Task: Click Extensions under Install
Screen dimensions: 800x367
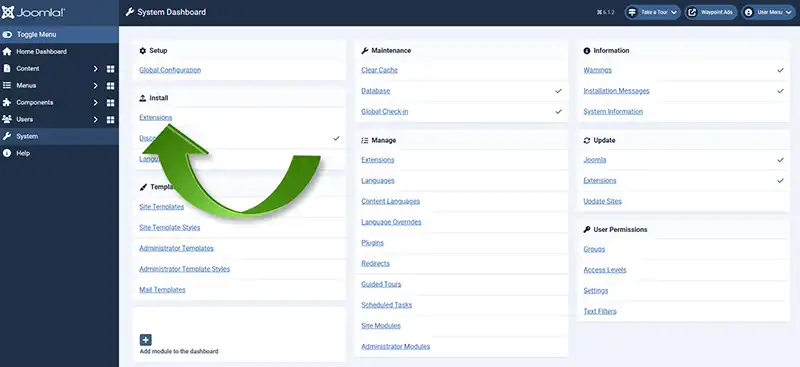Action: point(156,117)
